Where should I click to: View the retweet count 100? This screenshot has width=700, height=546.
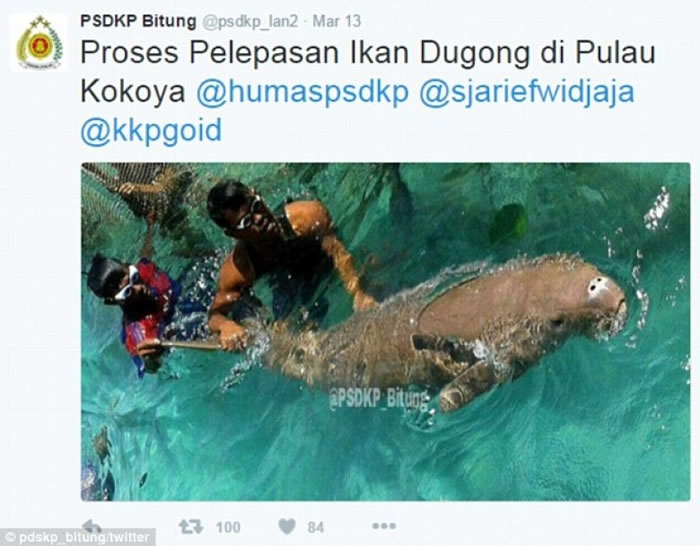(x=228, y=527)
